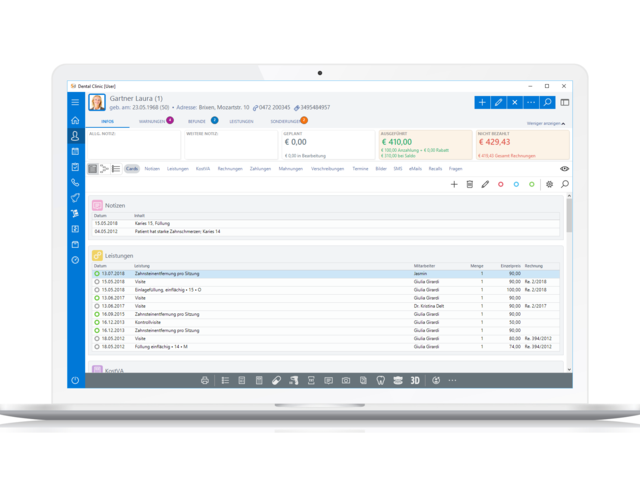Screen dimensions: 640x480
Task: Switch to the Befunde tab
Action: click(x=197, y=121)
